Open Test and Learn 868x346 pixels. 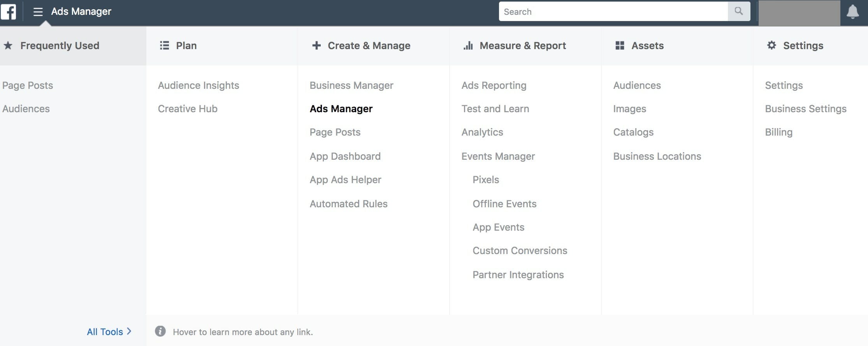tap(495, 109)
